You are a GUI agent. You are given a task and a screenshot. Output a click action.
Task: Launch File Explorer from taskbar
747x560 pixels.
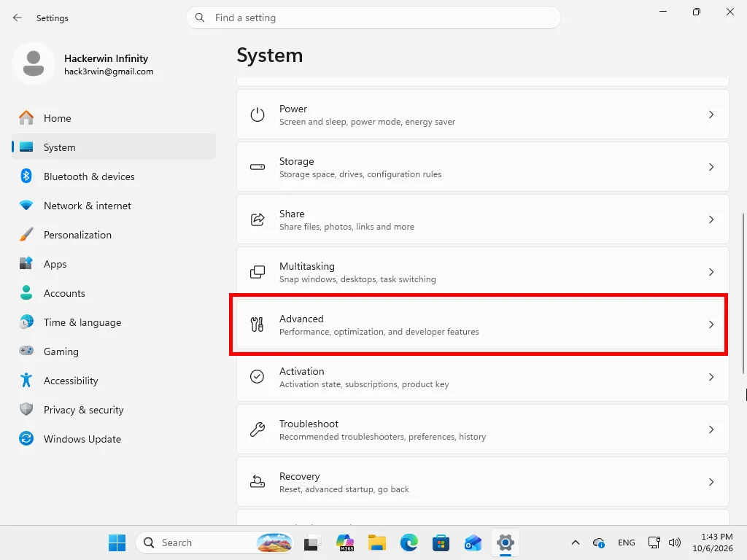coord(377,542)
